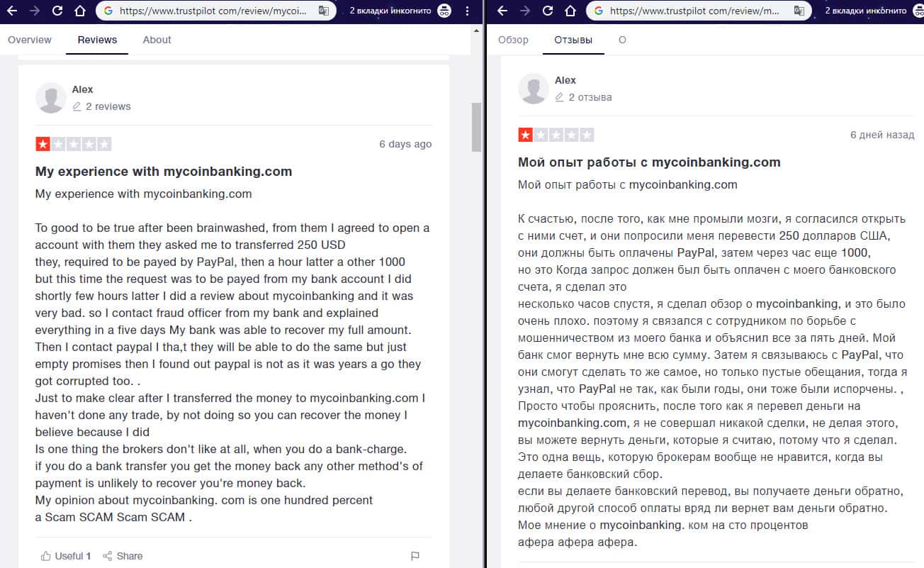Mark the review as Useful
Viewport: 924px width, 568px height.
coord(66,556)
